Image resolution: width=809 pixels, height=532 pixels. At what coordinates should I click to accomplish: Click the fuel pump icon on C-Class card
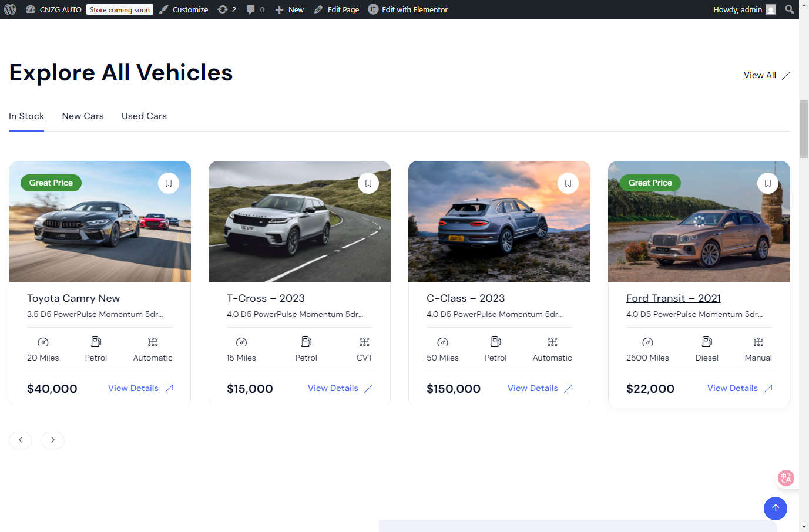pos(495,342)
